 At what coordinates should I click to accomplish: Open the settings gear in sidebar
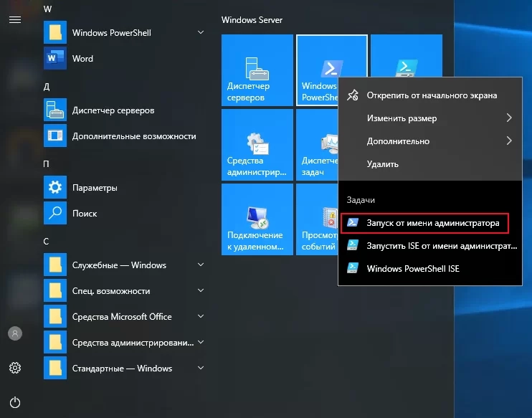(15, 368)
